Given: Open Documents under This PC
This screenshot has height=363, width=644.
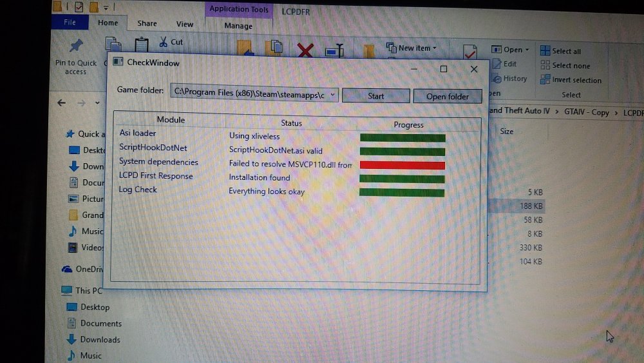Looking at the screenshot, I should pos(95,323).
